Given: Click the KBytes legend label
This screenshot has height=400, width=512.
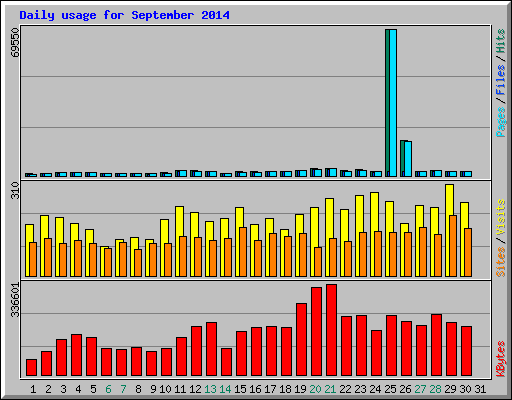Looking at the screenshot, I should pos(501,359).
